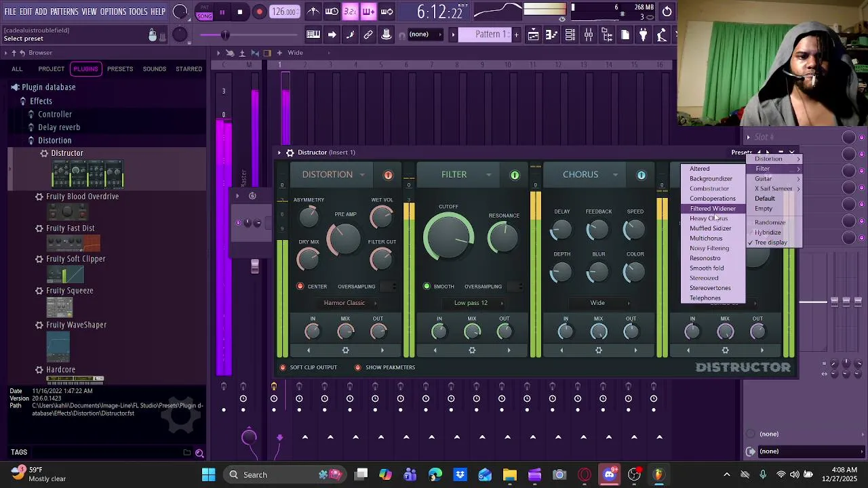Image resolution: width=868 pixels, height=488 pixels.
Task: Open the OPTIONS menu
Action: tap(113, 12)
